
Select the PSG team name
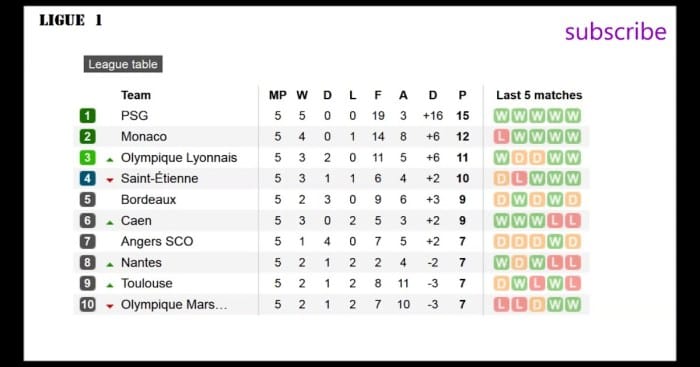[x=134, y=116]
